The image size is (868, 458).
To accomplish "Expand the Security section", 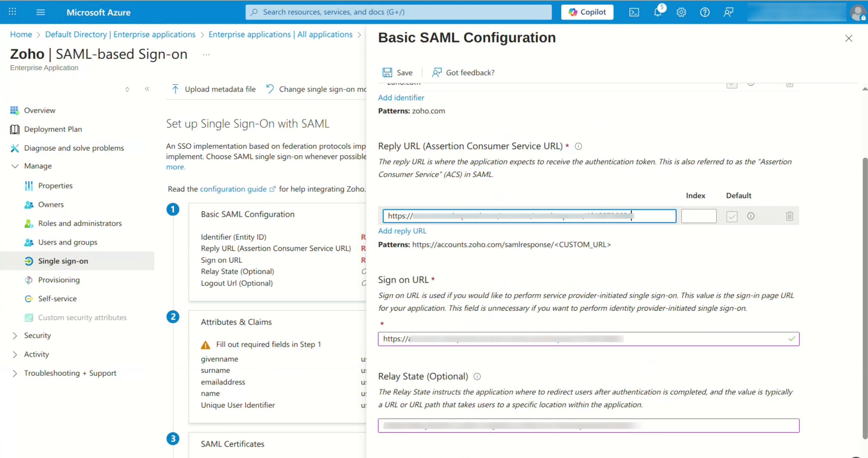I will (15, 335).
